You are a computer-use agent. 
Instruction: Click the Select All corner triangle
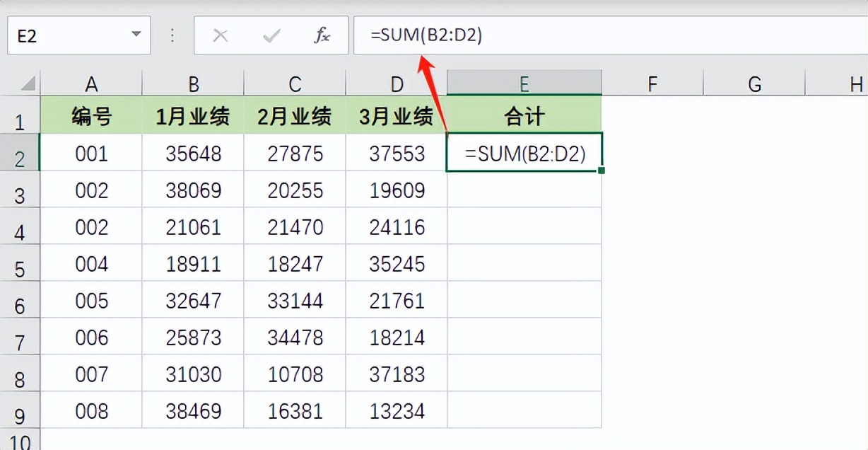28,83
